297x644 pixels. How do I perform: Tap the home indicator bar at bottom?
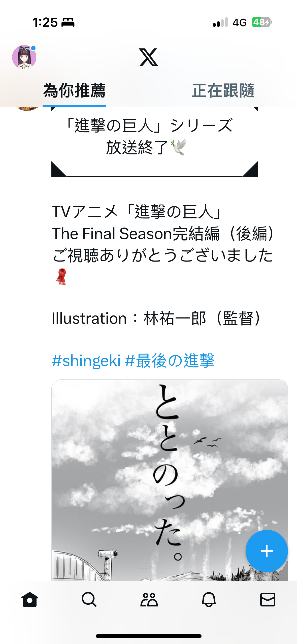(149, 636)
